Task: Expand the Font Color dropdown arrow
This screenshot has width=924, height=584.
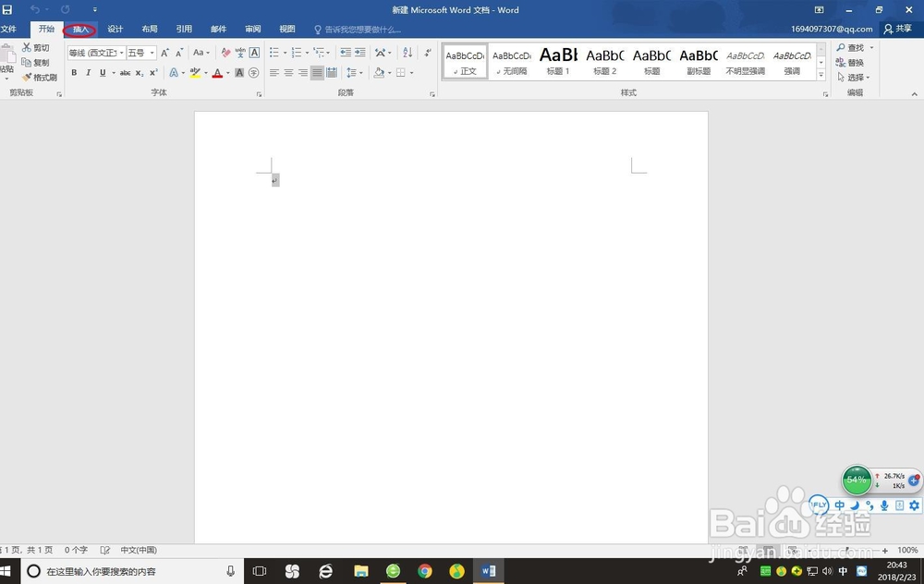Action: pyautogui.click(x=226, y=73)
